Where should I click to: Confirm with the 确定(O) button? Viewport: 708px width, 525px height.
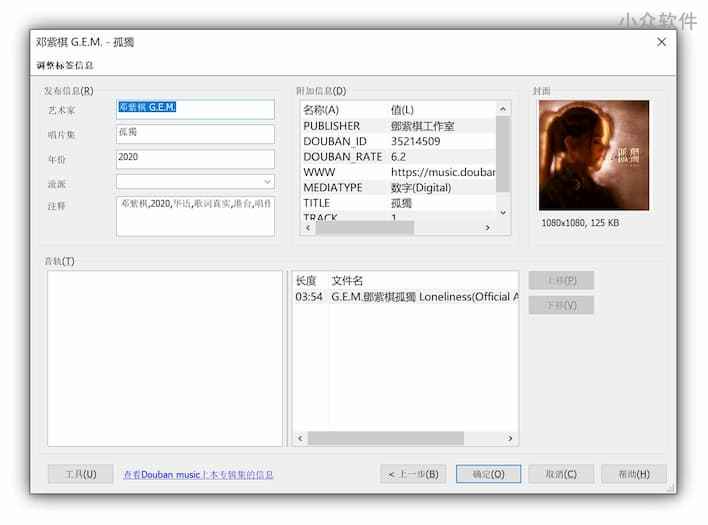pyautogui.click(x=488, y=474)
